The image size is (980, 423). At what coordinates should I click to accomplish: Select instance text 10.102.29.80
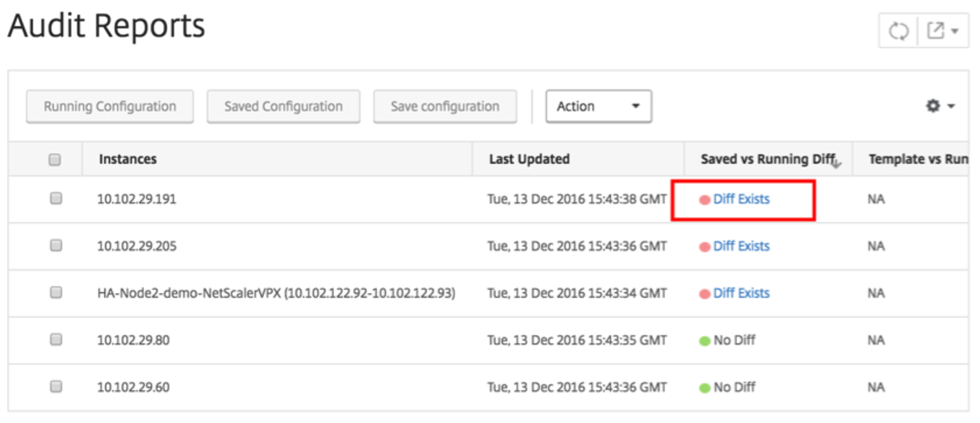click(x=134, y=340)
